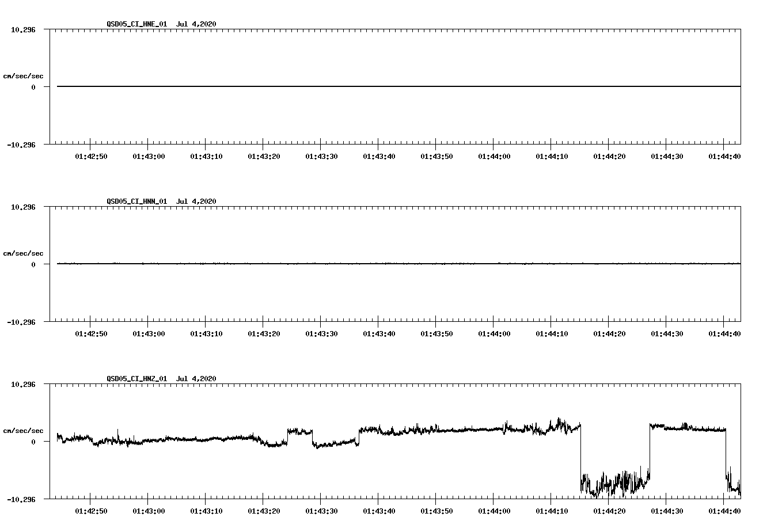This screenshot has height=532, width=782.
Task: Click the 01:44:20 time label under HNZ chart
Action: [x=609, y=511]
